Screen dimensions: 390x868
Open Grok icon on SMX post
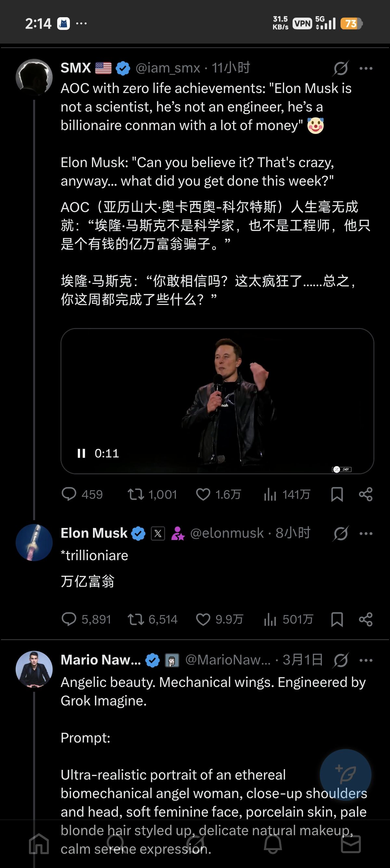(x=341, y=68)
